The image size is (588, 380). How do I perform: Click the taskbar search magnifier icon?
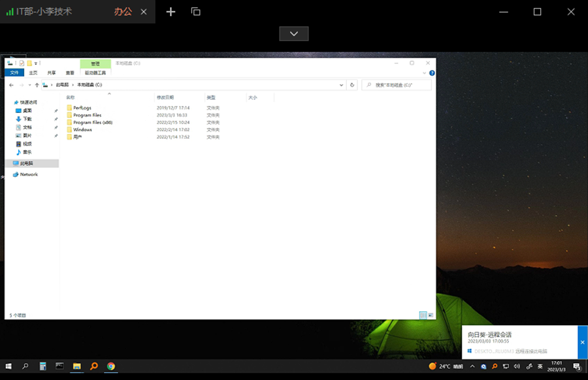click(25, 366)
